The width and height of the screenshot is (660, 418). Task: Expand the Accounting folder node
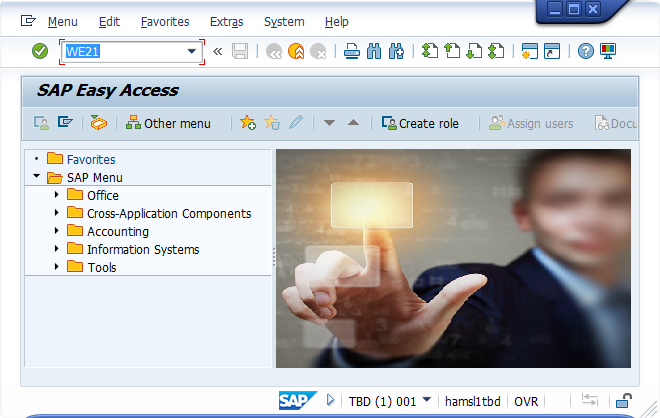pos(57,231)
